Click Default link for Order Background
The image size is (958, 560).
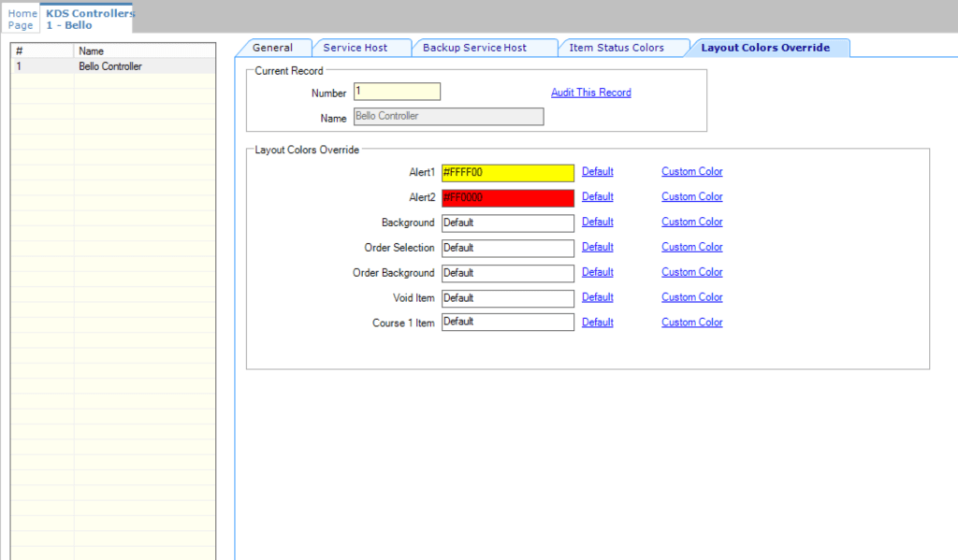598,272
